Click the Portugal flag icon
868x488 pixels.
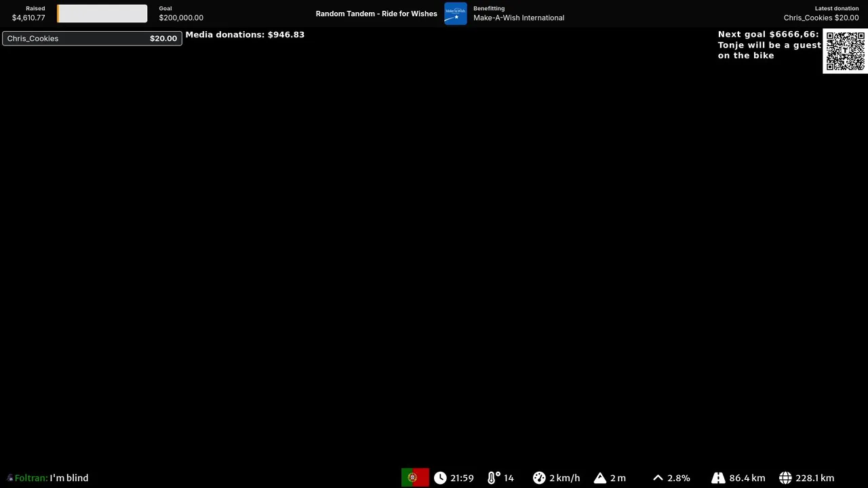tap(415, 478)
